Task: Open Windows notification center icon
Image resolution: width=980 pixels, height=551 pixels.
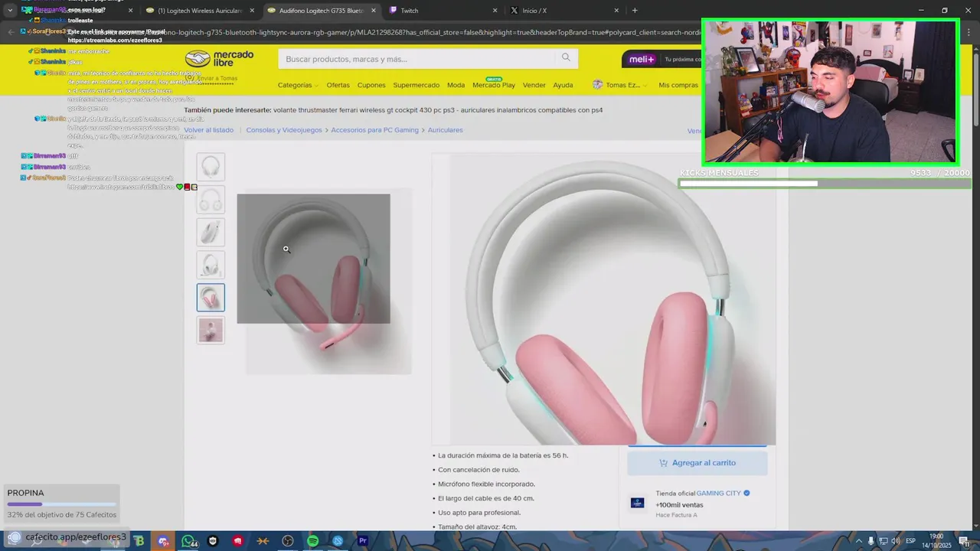Action: pyautogui.click(x=963, y=541)
